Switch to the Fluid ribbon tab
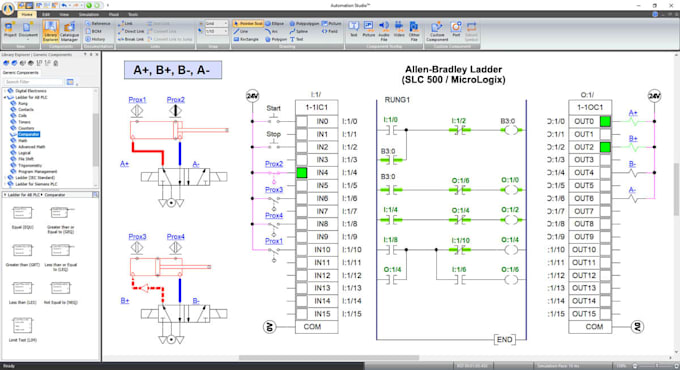 pos(114,14)
